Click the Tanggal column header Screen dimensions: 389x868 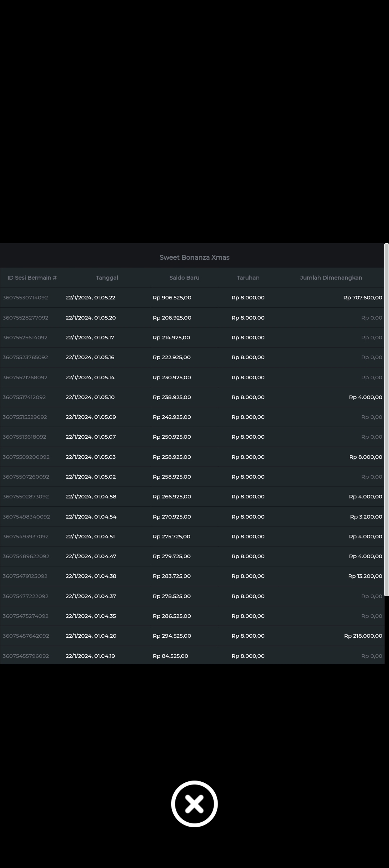(107, 277)
